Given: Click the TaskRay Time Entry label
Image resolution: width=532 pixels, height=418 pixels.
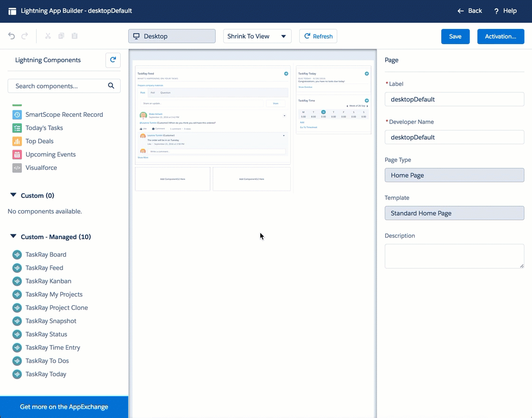Looking at the screenshot, I should click(x=53, y=347).
